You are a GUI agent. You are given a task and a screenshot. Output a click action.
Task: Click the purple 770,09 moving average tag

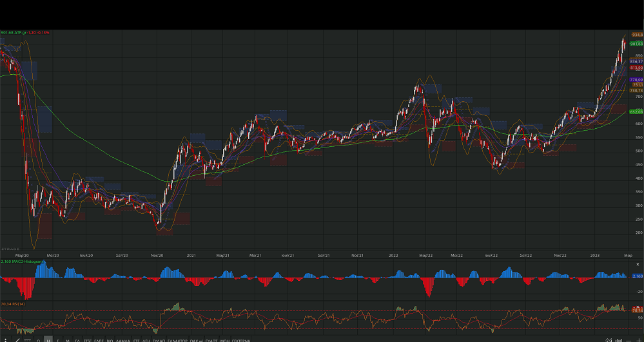[636, 80]
